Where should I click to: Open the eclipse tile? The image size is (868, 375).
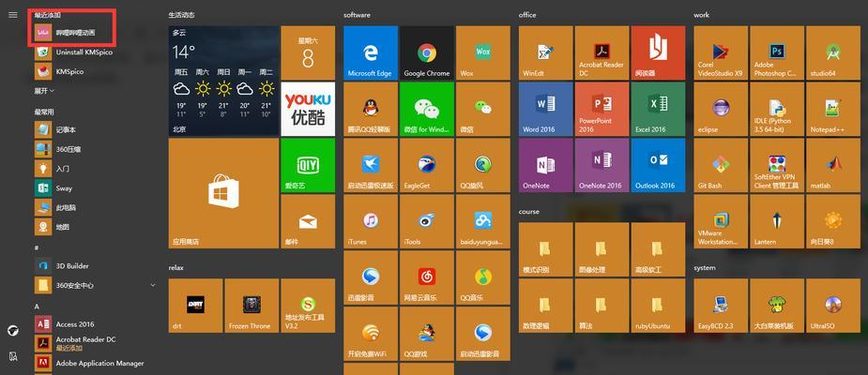(x=721, y=109)
